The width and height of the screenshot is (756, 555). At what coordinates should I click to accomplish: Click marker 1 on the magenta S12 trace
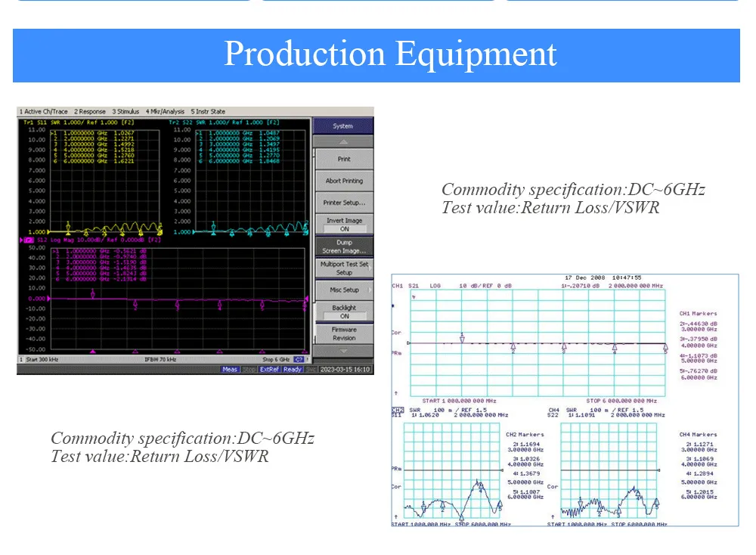tap(93, 293)
